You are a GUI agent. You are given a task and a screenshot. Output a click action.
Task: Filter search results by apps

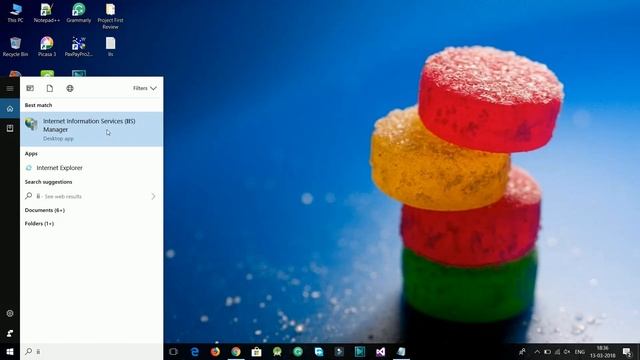(x=30, y=88)
